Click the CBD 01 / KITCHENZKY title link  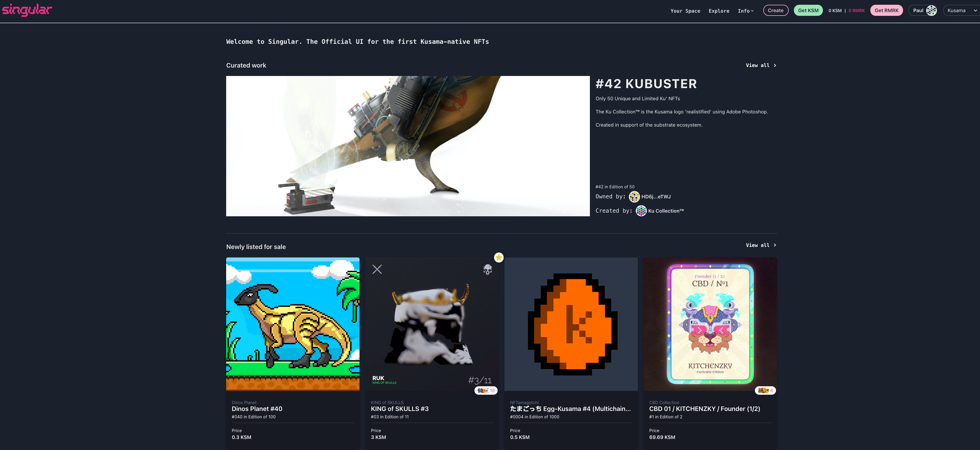pos(704,409)
